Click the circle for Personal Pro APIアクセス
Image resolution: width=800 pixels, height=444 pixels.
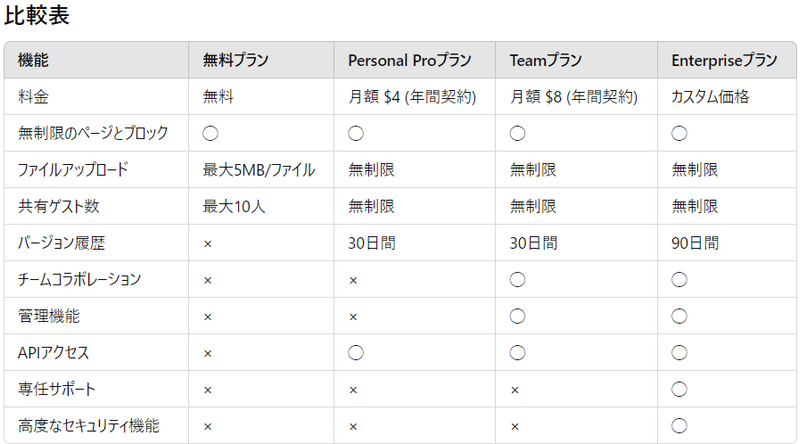tap(356, 353)
